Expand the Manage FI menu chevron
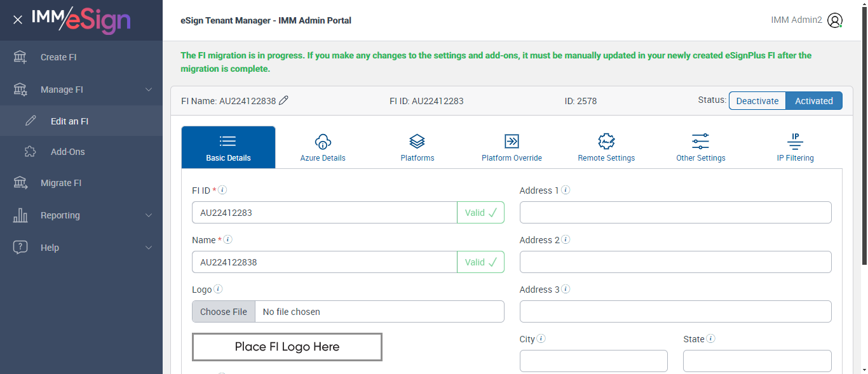The width and height of the screenshot is (868, 374). [149, 90]
